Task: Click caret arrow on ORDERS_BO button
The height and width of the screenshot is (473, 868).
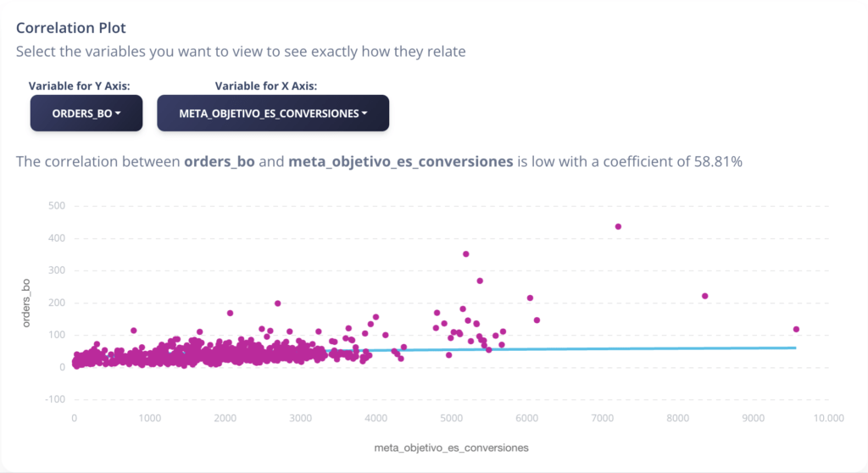Action: click(x=118, y=113)
